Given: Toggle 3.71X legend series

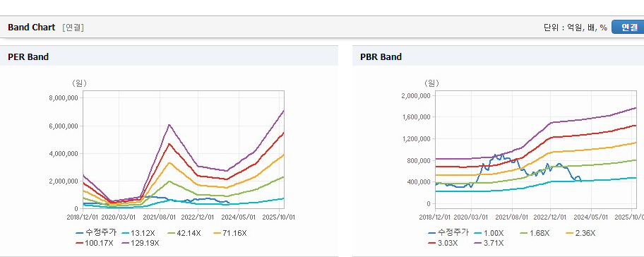Looking at the screenshot, I should point(489,243).
